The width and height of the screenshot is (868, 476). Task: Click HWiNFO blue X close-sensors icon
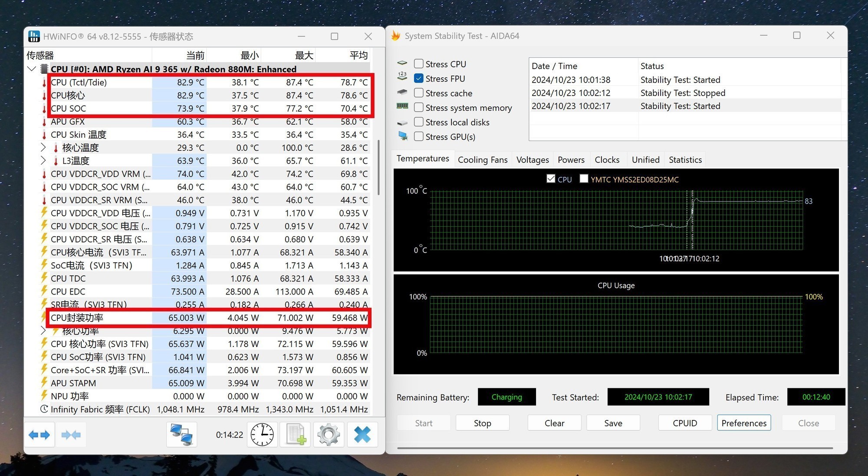[x=362, y=434]
